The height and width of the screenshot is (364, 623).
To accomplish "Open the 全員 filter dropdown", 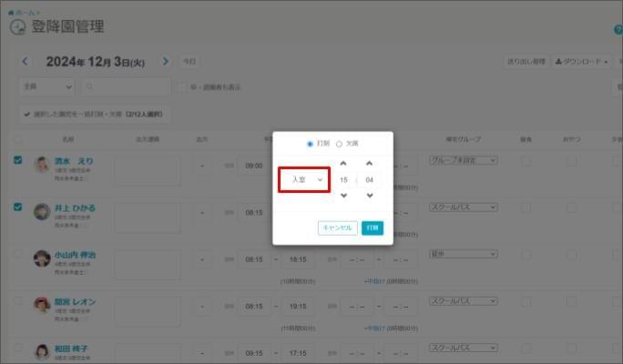I will [x=46, y=86].
